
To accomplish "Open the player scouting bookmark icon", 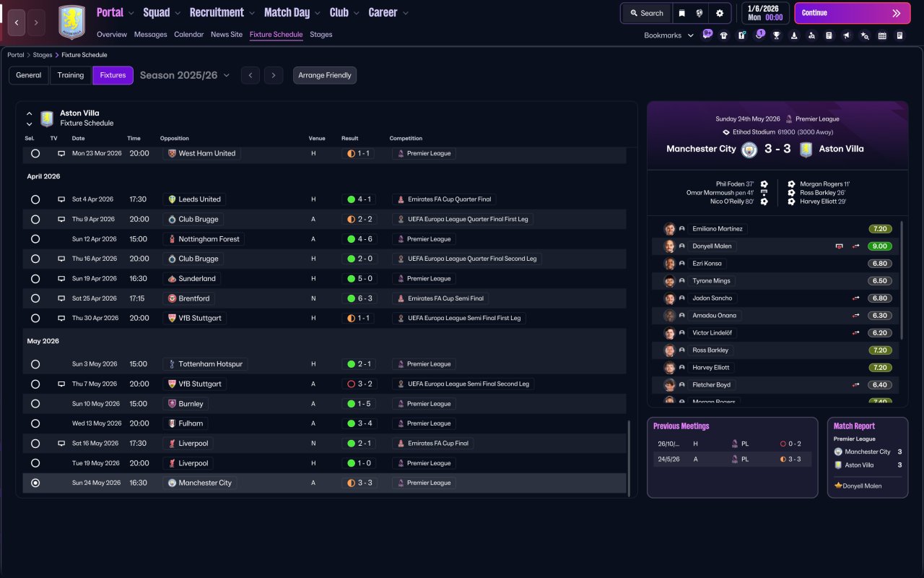I will pos(811,35).
